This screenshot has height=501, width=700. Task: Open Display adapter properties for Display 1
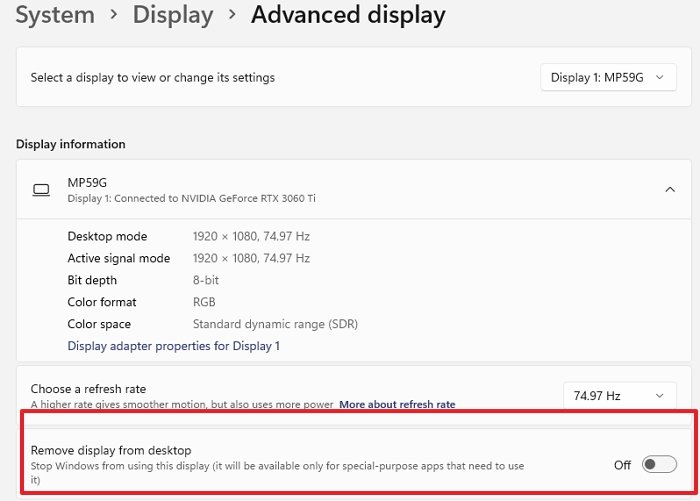[173, 346]
